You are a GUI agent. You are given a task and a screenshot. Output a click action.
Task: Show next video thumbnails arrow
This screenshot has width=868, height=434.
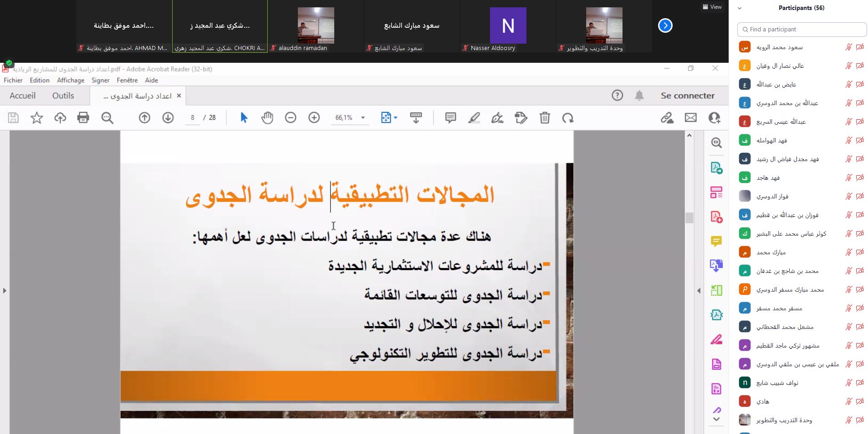tap(665, 25)
